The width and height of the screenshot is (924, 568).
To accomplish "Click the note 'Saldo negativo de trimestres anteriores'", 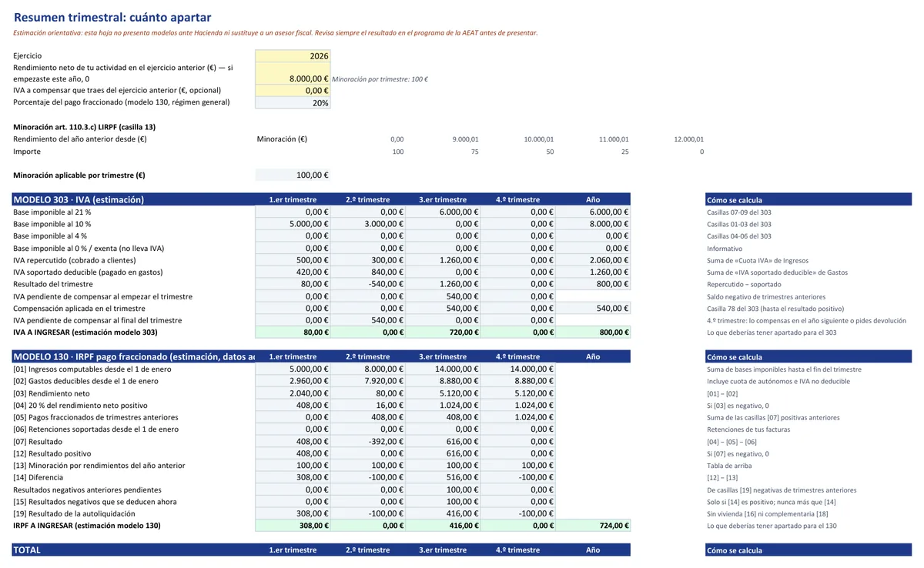I will pyautogui.click(x=766, y=296).
